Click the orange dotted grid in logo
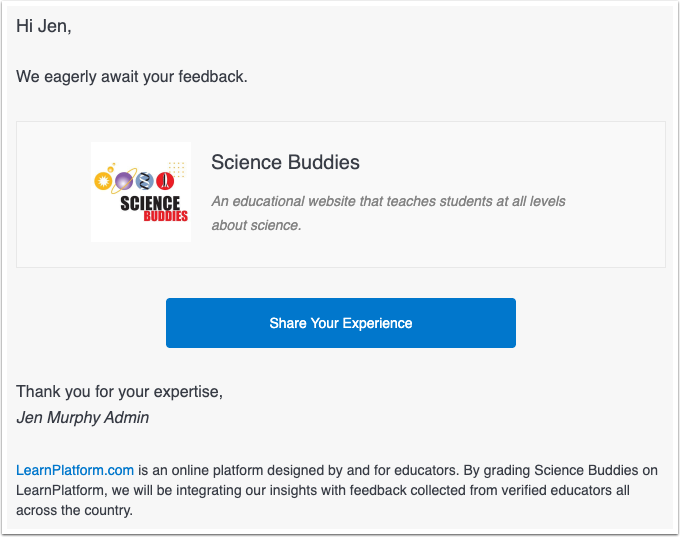Image resolution: width=680 pixels, height=537 pixels. click(177, 166)
